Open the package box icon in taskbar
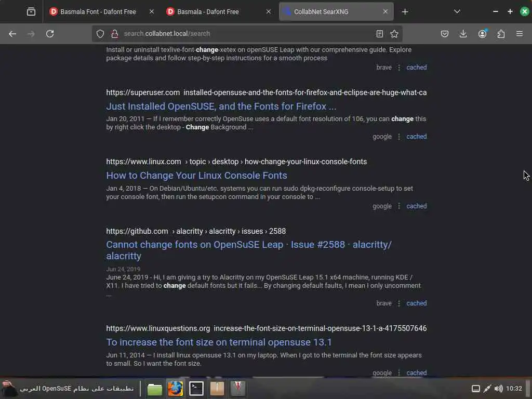The height and width of the screenshot is (399, 532). pyautogui.click(x=217, y=389)
